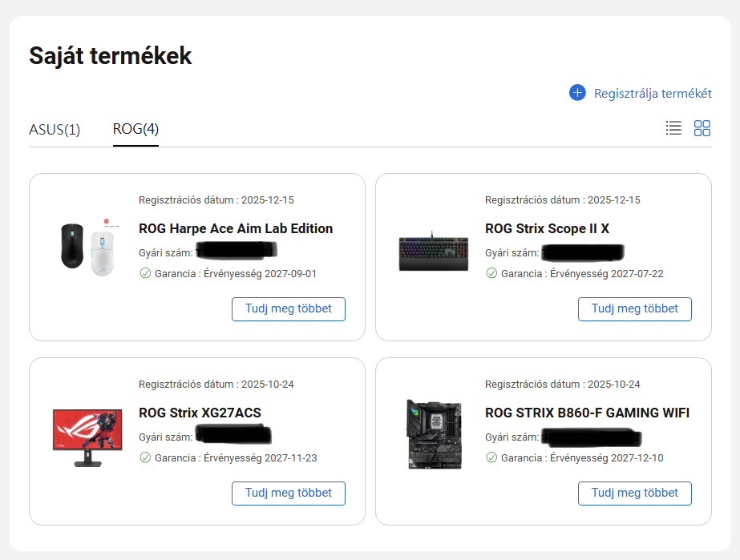Open the ROG Harpe Ace Aim Lab Edition title
Viewport: 740px width, 560px height.
tap(236, 228)
